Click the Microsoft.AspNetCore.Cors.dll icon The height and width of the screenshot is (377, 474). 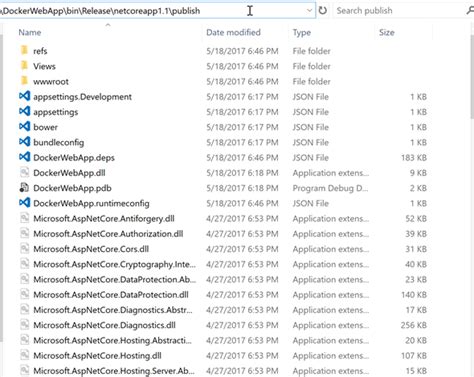pos(25,249)
